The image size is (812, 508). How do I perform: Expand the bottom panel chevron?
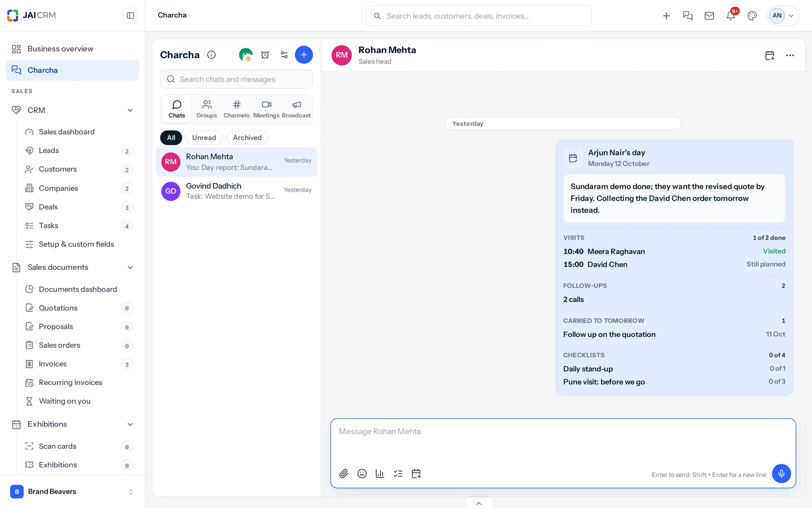tap(479, 503)
